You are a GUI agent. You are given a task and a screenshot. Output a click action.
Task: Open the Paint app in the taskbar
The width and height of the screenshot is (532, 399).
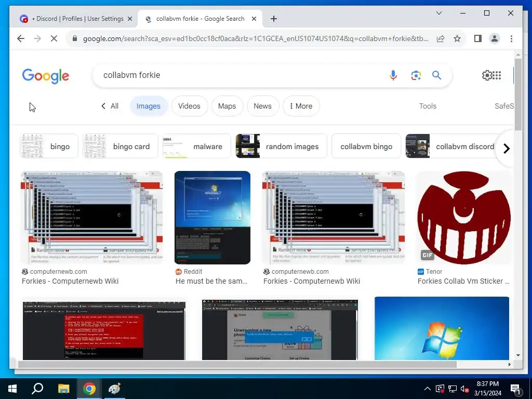click(114, 389)
